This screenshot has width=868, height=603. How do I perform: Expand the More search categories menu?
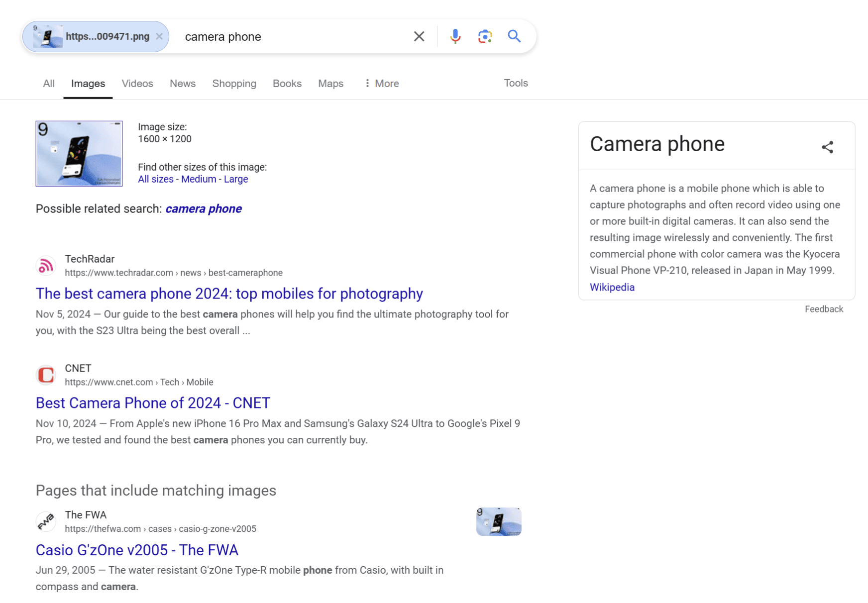[x=382, y=84]
